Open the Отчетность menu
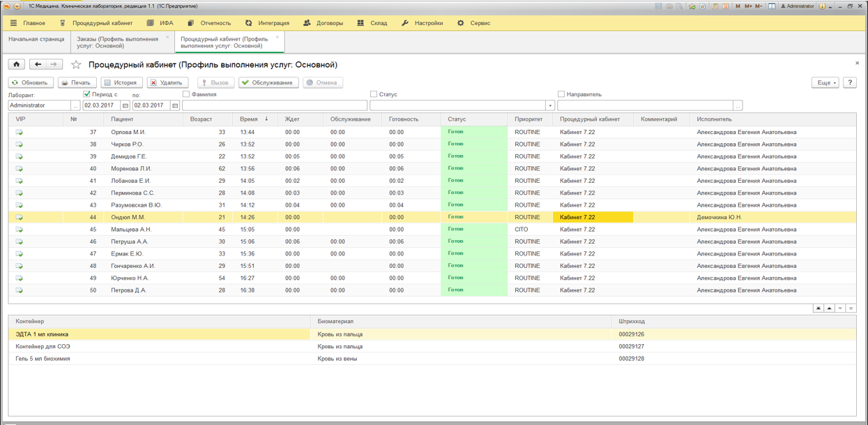 209,23
